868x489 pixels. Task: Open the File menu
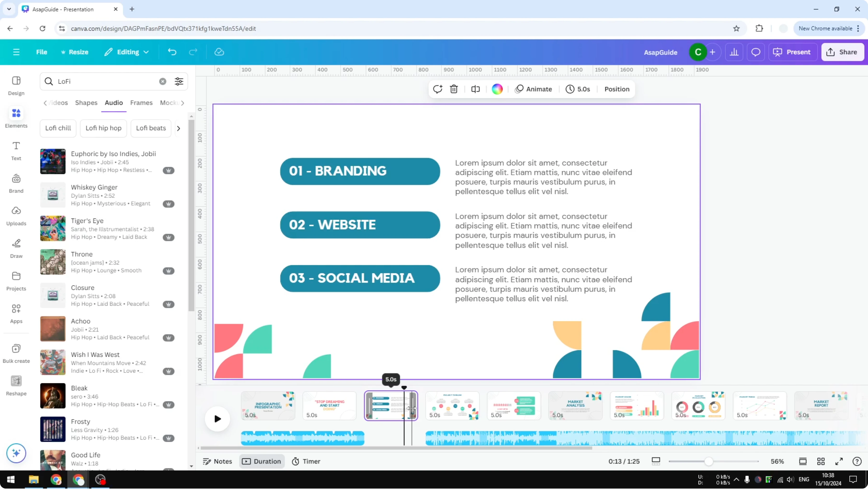[42, 52]
